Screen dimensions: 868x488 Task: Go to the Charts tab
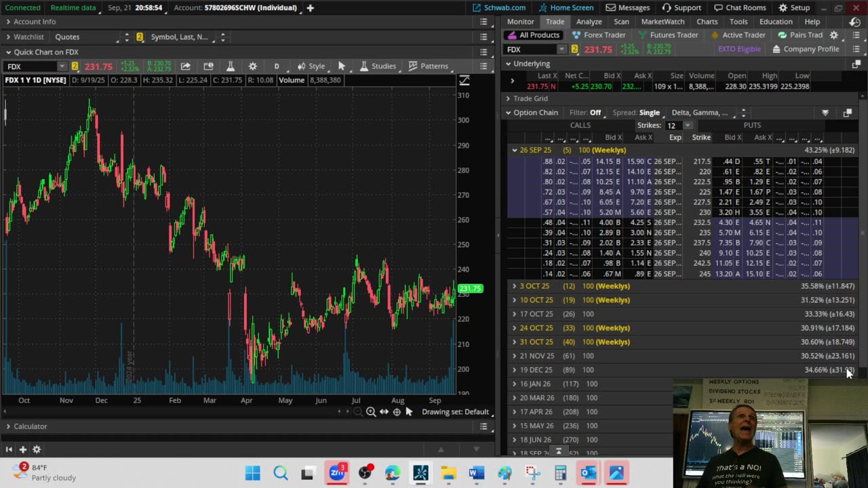coord(707,22)
